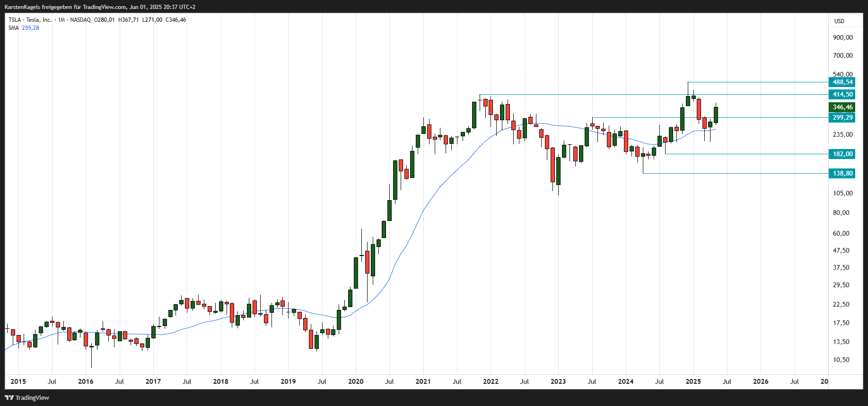Click the TradingView text in footer
The height and width of the screenshot is (406, 868).
tap(32, 397)
